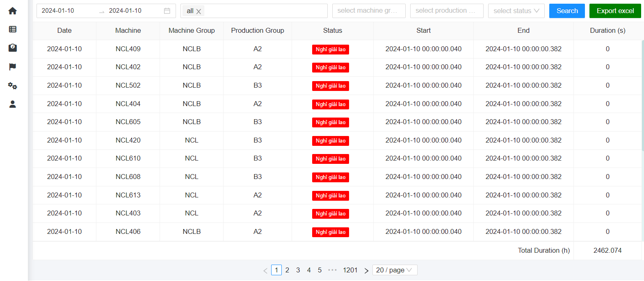Click the Total Duration value 2462.074
This screenshot has height=281, width=644.
pos(607,250)
